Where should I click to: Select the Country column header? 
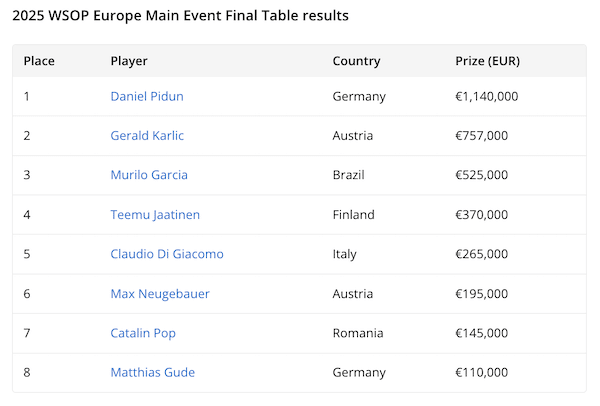(356, 61)
